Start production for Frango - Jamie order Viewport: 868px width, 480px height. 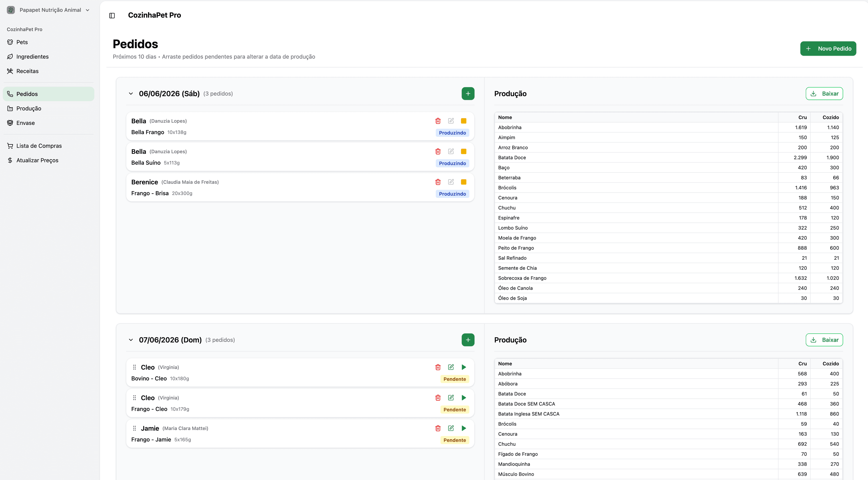[464, 428]
